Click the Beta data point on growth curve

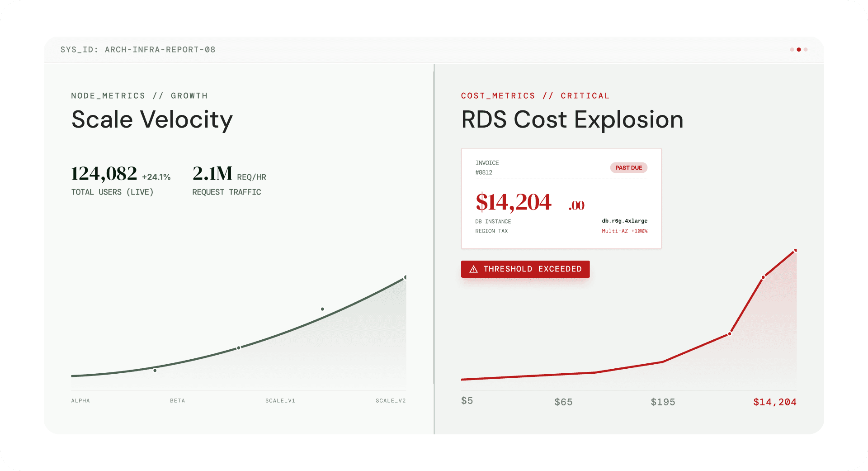click(155, 371)
